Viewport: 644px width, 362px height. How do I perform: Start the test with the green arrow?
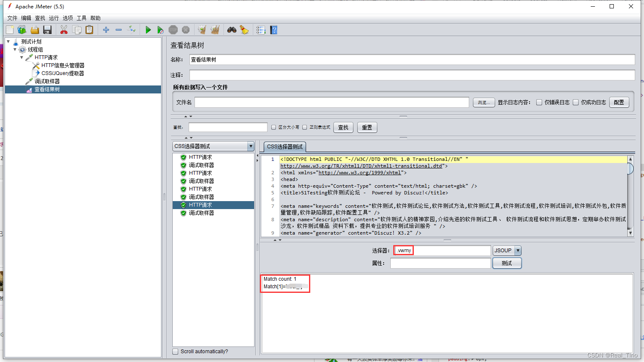point(148,30)
